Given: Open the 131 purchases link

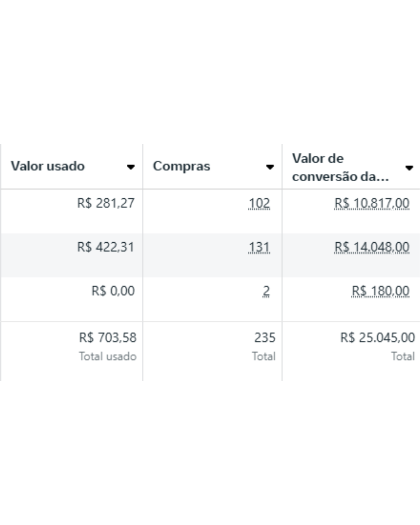Looking at the screenshot, I should click(x=259, y=247).
